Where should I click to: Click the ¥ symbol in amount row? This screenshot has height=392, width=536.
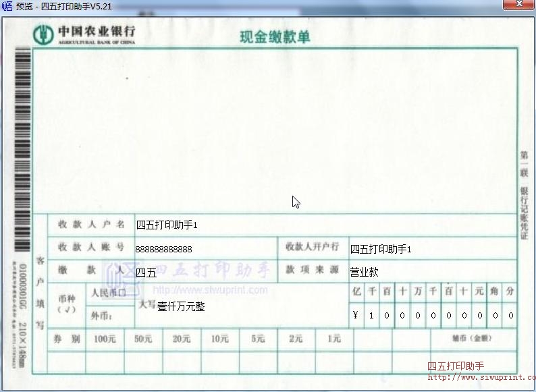point(356,315)
